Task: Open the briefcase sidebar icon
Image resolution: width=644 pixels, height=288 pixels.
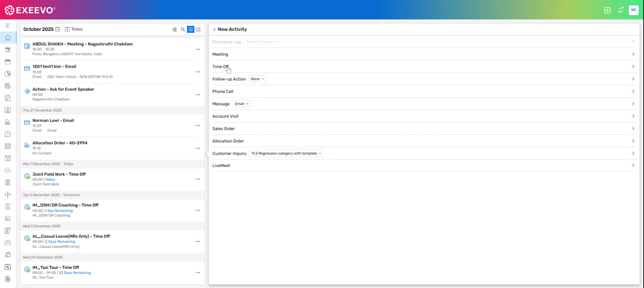Action: 8,243
